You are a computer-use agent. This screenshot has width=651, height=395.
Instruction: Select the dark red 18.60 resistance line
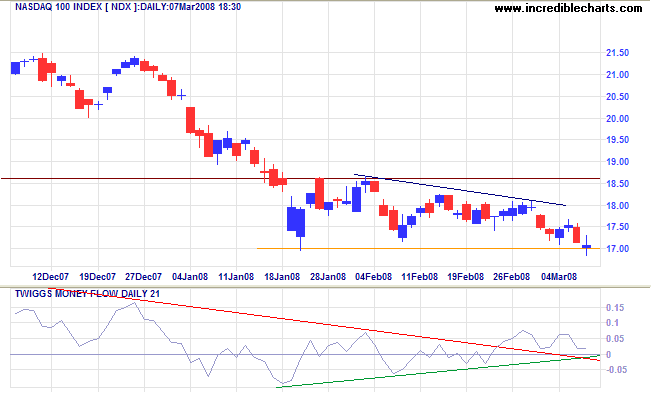(x=301, y=179)
